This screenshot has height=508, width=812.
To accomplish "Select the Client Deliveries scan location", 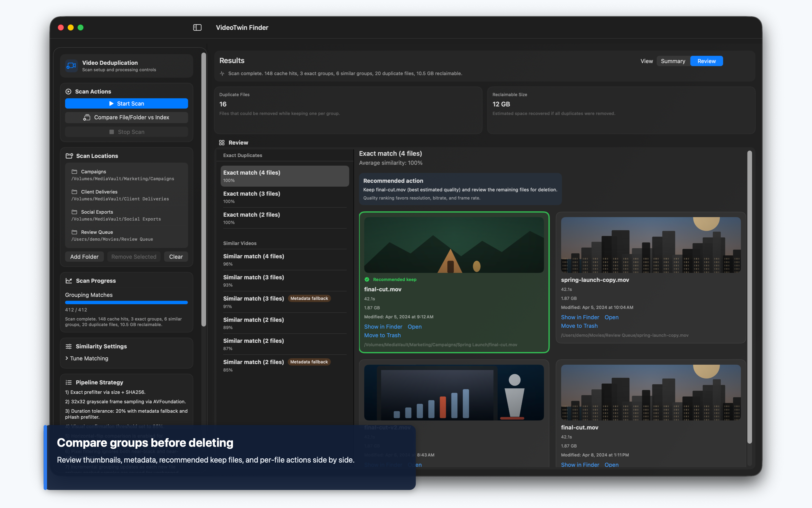I will [127, 195].
